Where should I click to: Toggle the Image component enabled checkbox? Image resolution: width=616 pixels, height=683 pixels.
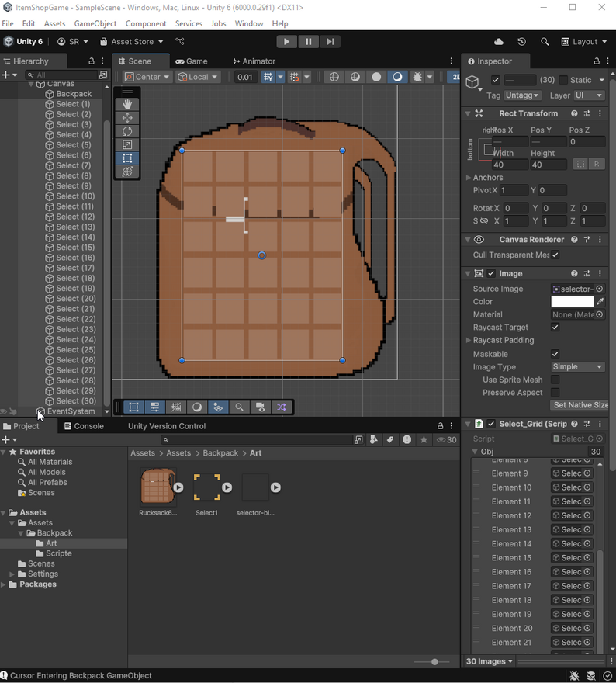tap(491, 273)
